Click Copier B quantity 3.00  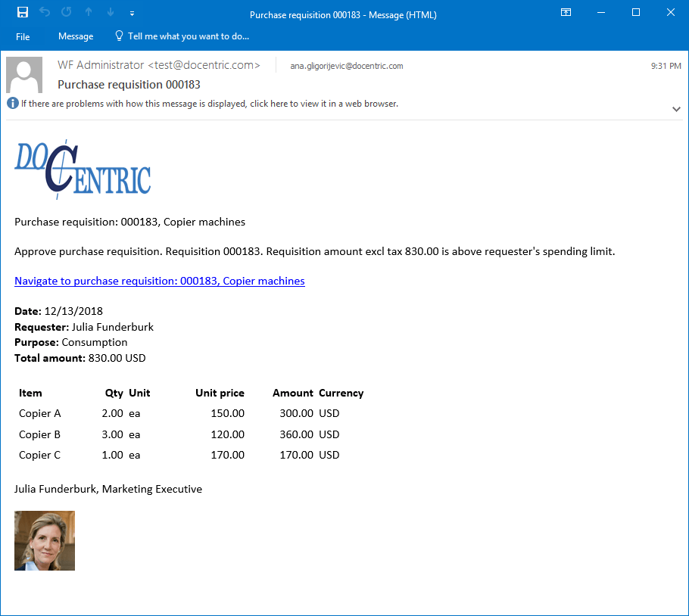(x=113, y=434)
